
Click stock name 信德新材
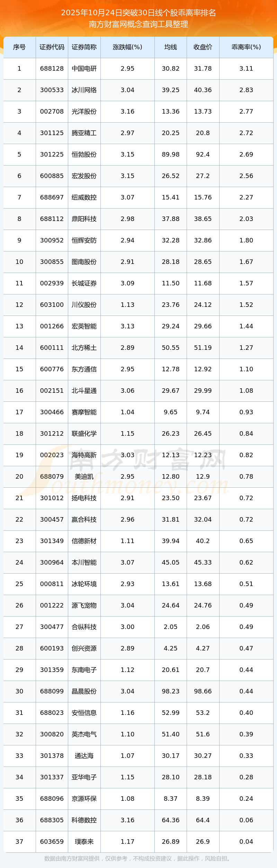(84, 541)
